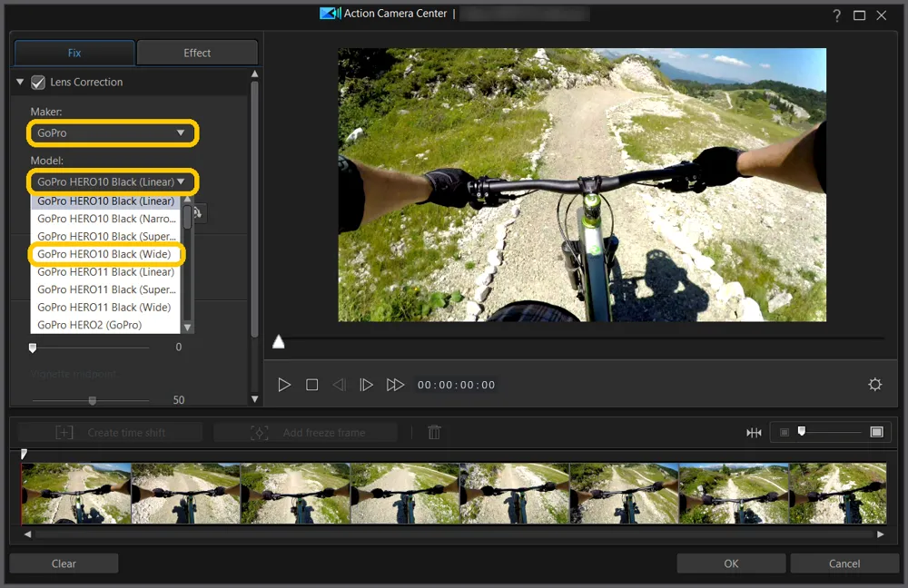Image resolution: width=908 pixels, height=588 pixels.
Task: Open the Maker dropdown showing GoPro
Action: coord(113,133)
